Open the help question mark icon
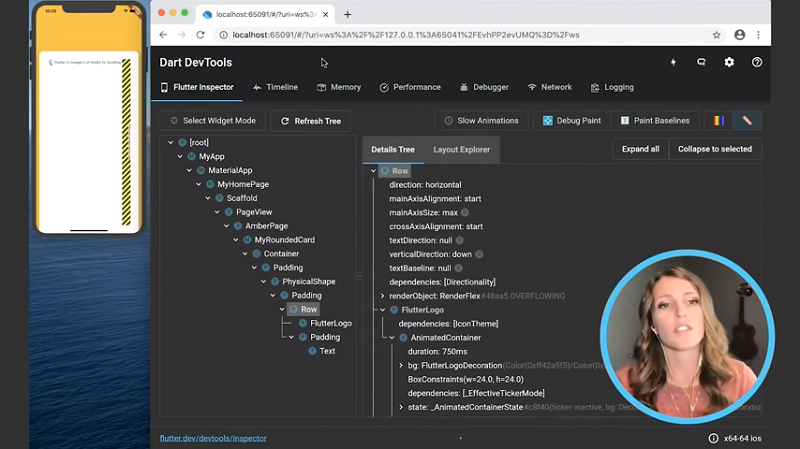The image size is (800, 449). [x=757, y=62]
